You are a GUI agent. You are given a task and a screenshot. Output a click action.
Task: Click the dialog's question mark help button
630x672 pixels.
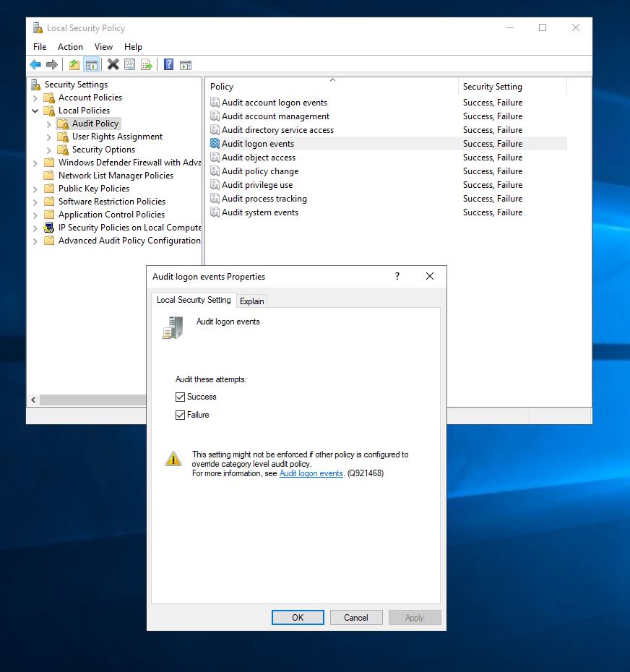(397, 277)
